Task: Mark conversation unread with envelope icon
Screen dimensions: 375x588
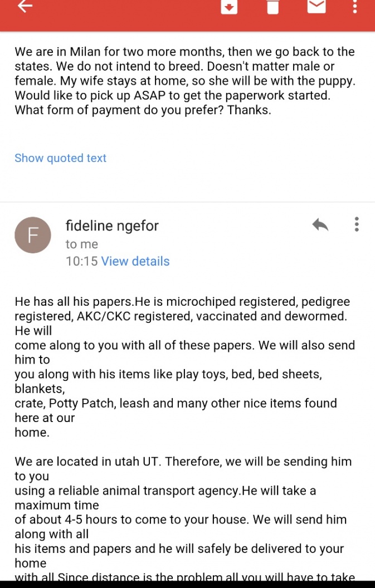Action: pos(316,6)
